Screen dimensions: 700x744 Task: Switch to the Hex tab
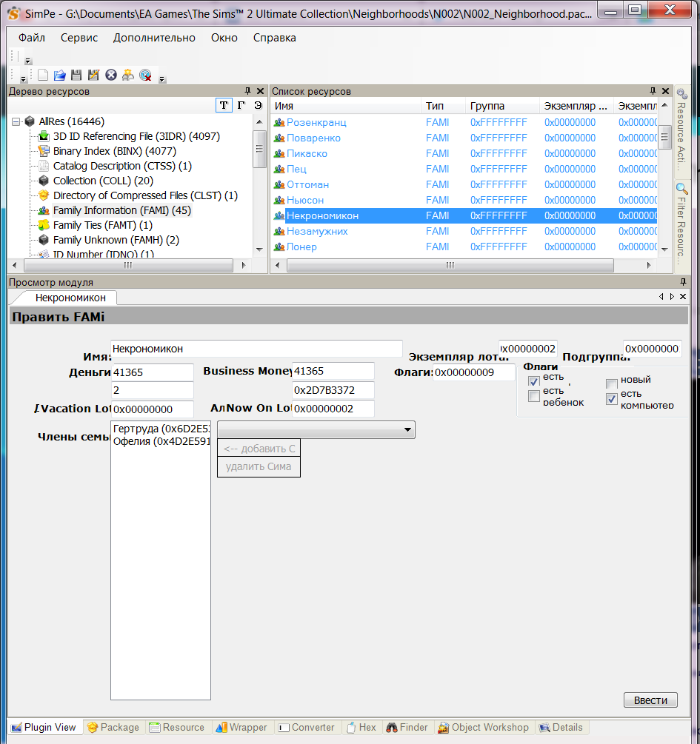tap(361, 728)
